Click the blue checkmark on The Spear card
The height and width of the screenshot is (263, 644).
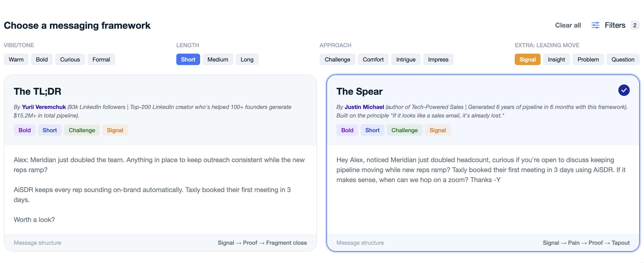click(624, 90)
